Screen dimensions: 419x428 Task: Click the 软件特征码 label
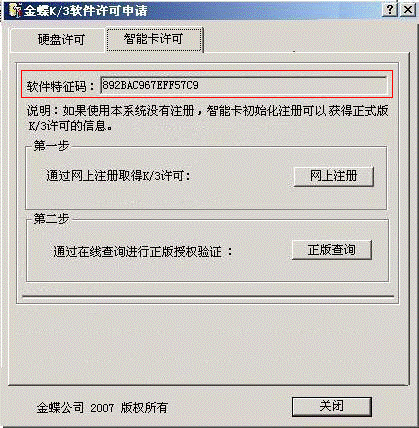(x=57, y=87)
